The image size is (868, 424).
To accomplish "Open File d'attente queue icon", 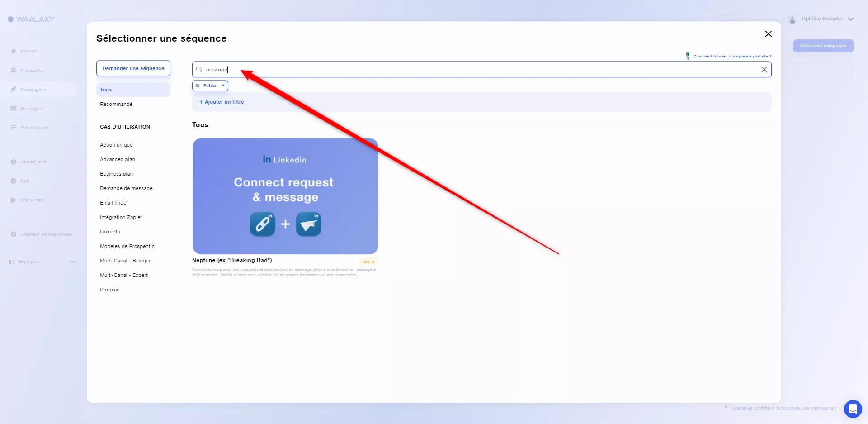I will (13, 128).
